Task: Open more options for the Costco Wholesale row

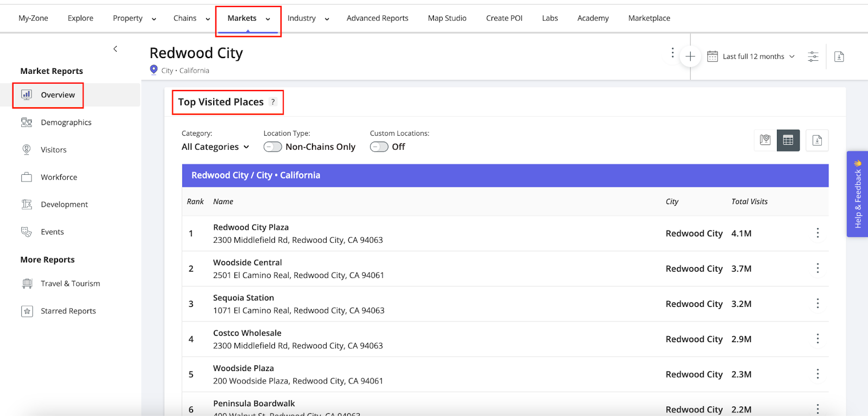Action: click(x=818, y=339)
